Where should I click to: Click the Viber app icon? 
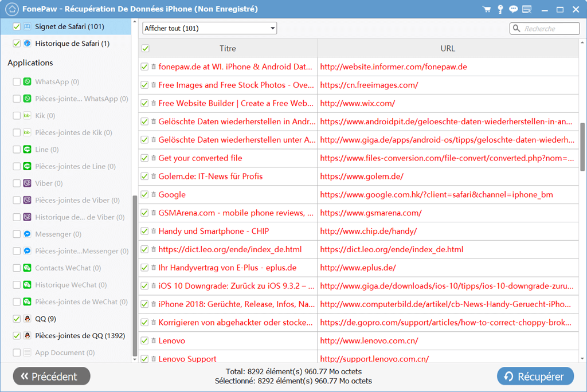(x=28, y=183)
